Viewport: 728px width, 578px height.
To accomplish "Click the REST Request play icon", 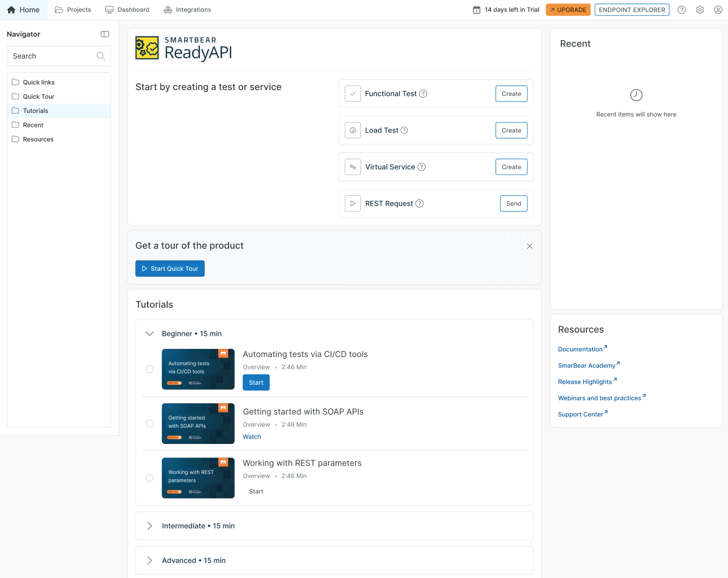I will 353,204.
